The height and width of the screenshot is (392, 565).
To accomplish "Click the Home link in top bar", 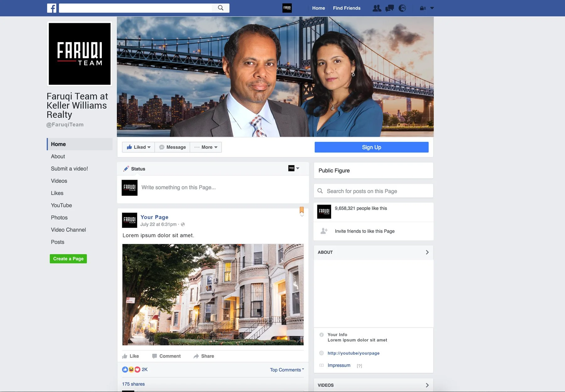I will (319, 8).
